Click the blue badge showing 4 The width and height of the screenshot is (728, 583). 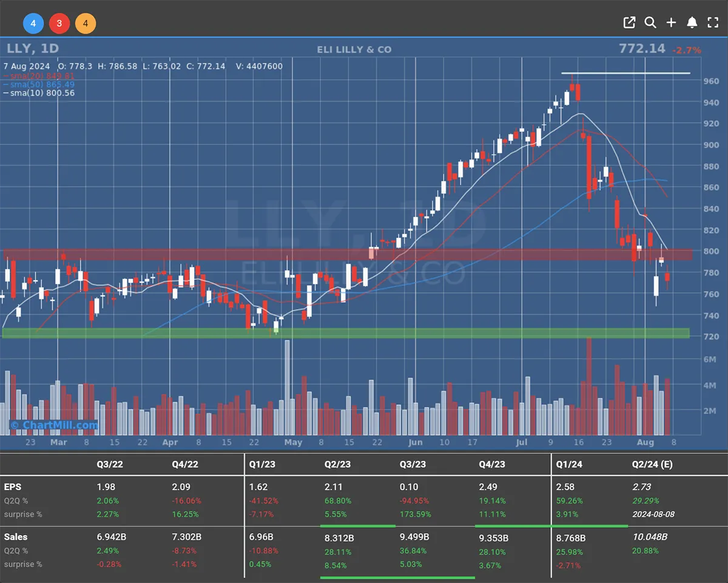[33, 24]
